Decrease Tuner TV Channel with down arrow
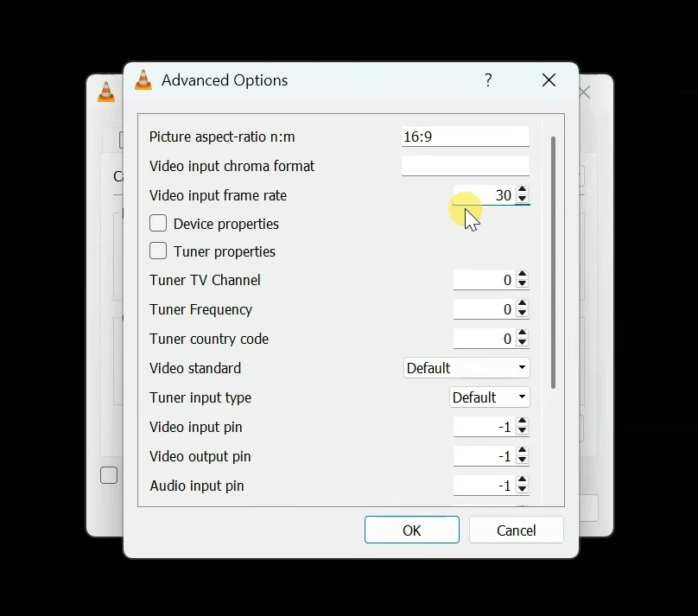The image size is (698, 616). 522,284
